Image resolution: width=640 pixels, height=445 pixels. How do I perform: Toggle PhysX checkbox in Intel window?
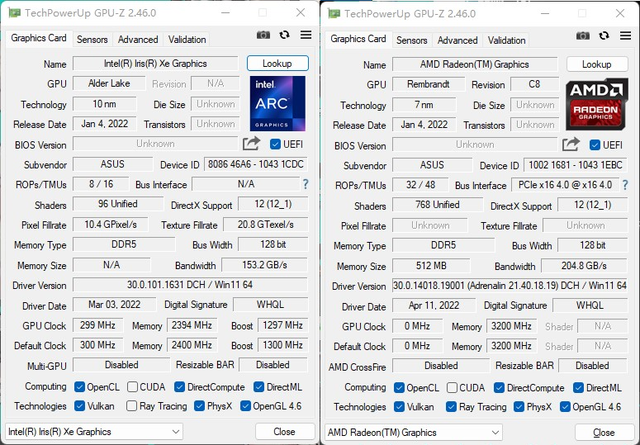[200, 406]
